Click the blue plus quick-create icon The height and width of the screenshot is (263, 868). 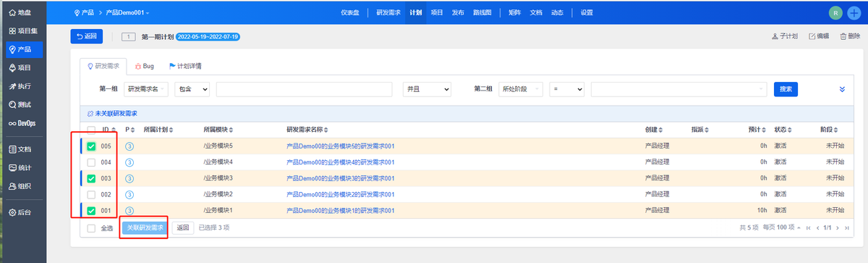click(x=854, y=12)
